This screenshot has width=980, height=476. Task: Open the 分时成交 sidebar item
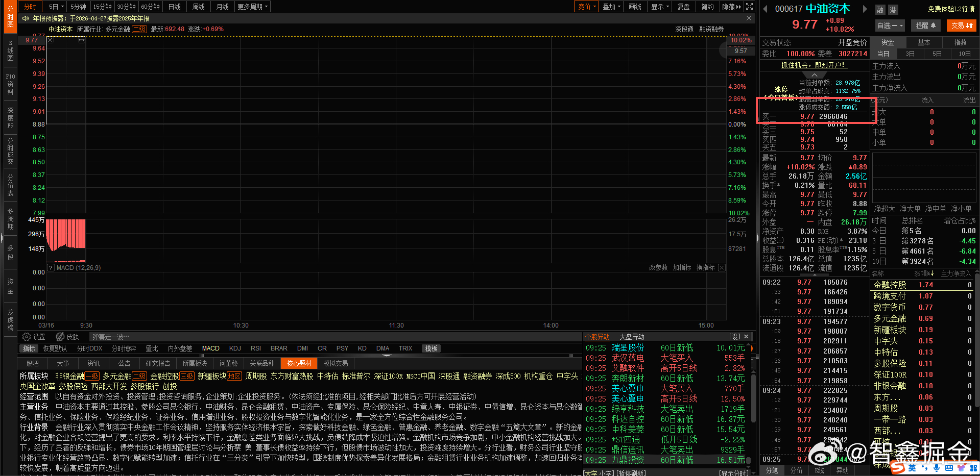click(x=10, y=152)
